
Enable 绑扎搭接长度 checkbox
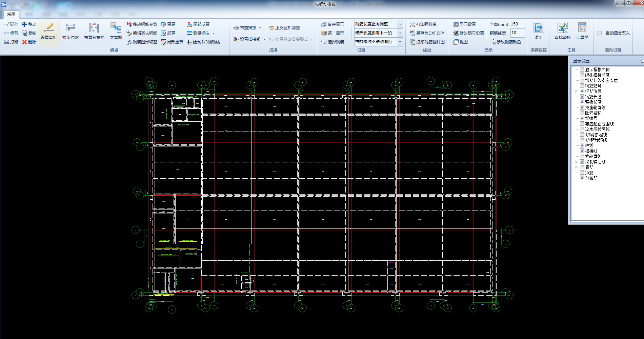click(582, 75)
